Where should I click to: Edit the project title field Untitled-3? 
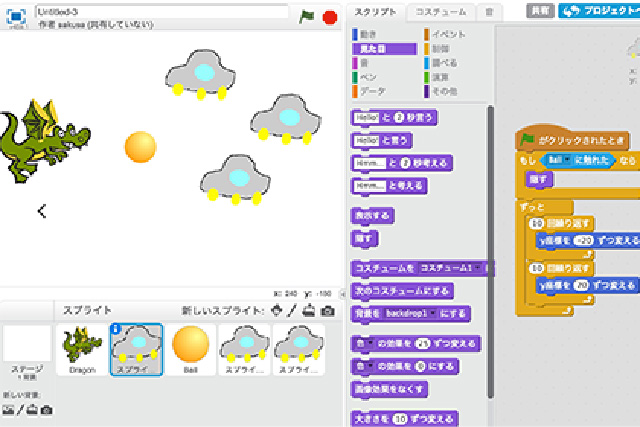162,11
